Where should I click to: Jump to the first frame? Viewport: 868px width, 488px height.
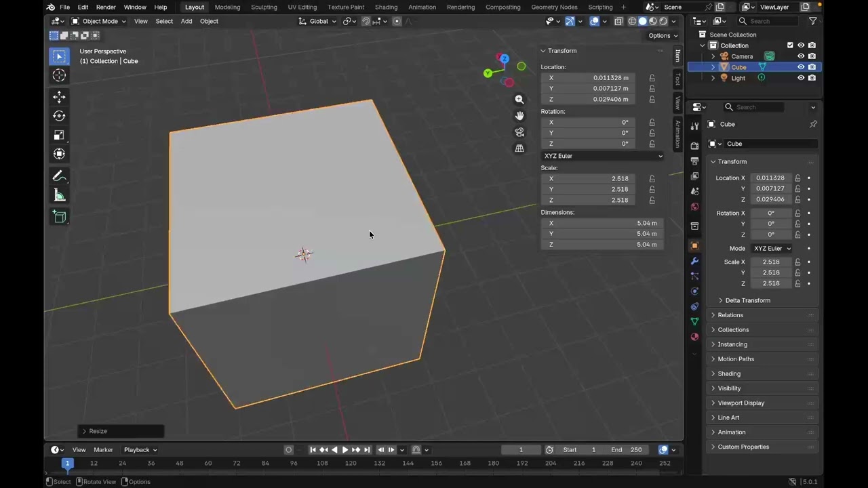[313, 450]
